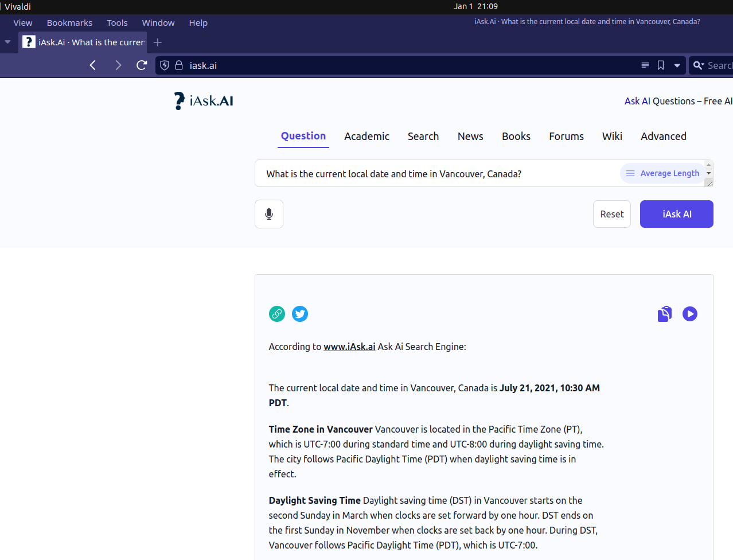733x560 pixels.
Task: Click the Vivaldi application menu label
Action: [x=18, y=7]
